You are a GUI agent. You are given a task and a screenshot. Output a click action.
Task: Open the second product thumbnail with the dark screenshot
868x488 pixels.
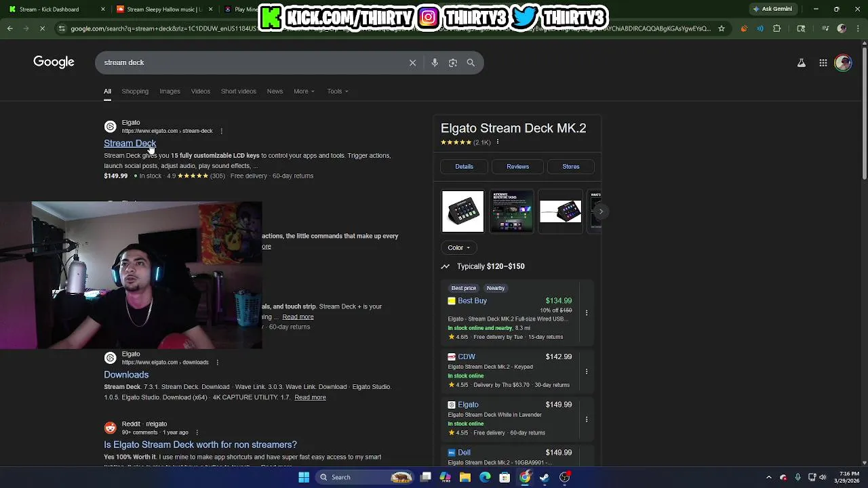point(511,211)
